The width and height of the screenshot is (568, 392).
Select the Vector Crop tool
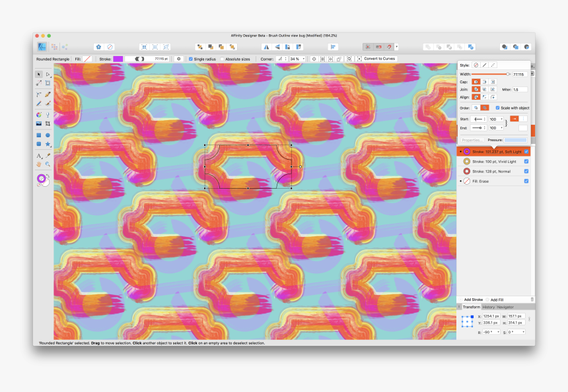coord(48,124)
